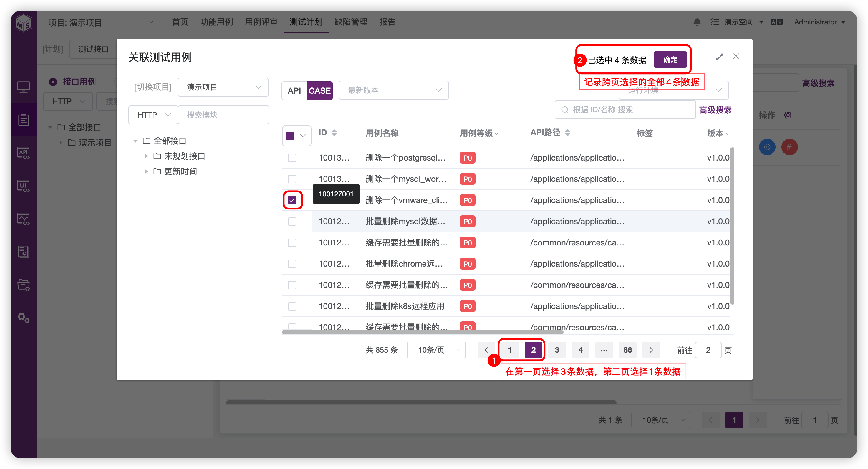The width and height of the screenshot is (868, 469).
Task: Expand the 未规划接口 tree folder
Action: (x=146, y=156)
